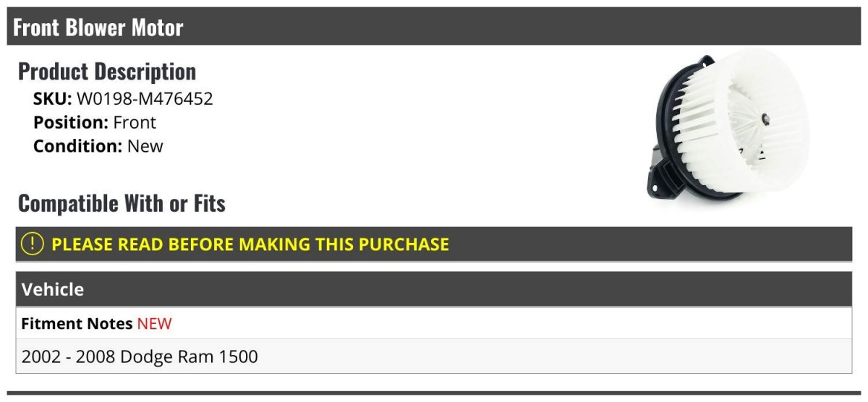Click the Compatible With or Fits heading
The width and height of the screenshot is (868, 402).
(122, 203)
